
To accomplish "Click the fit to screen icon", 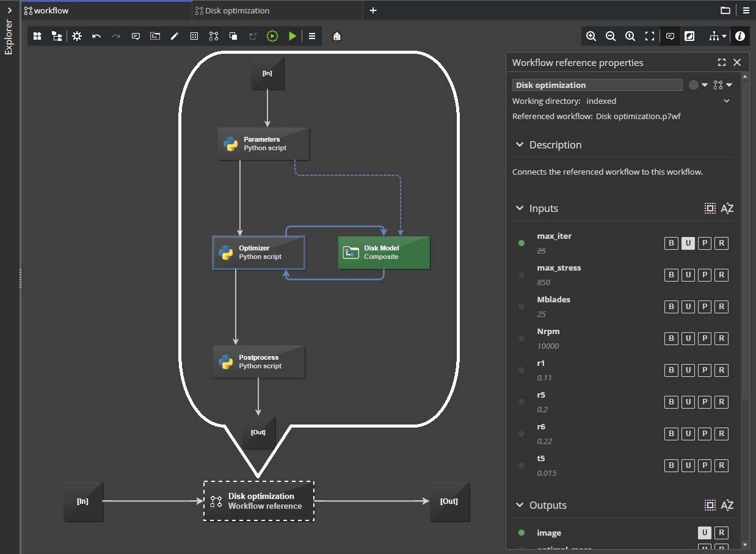I will click(x=650, y=36).
